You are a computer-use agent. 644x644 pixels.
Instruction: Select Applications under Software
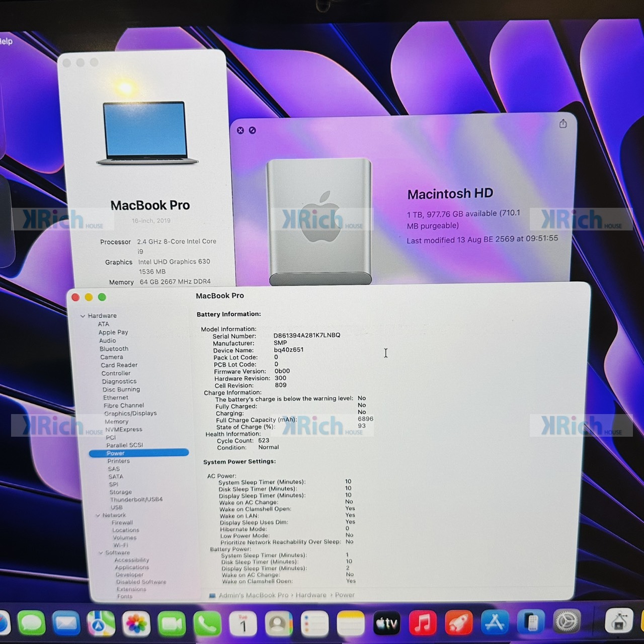pyautogui.click(x=132, y=567)
